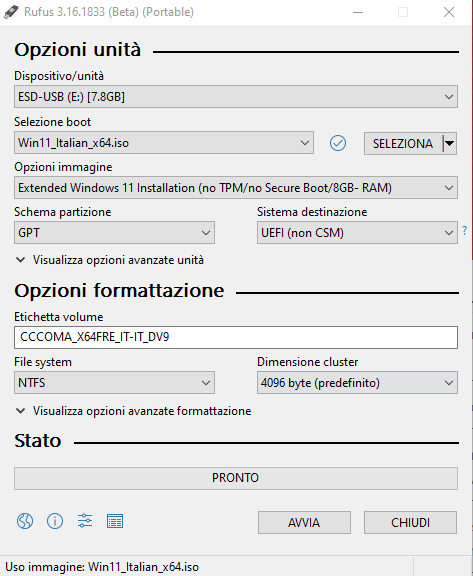Screen dimensions: 473x576
Task: Click the Selezione boot label
Action: pyautogui.click(x=53, y=122)
